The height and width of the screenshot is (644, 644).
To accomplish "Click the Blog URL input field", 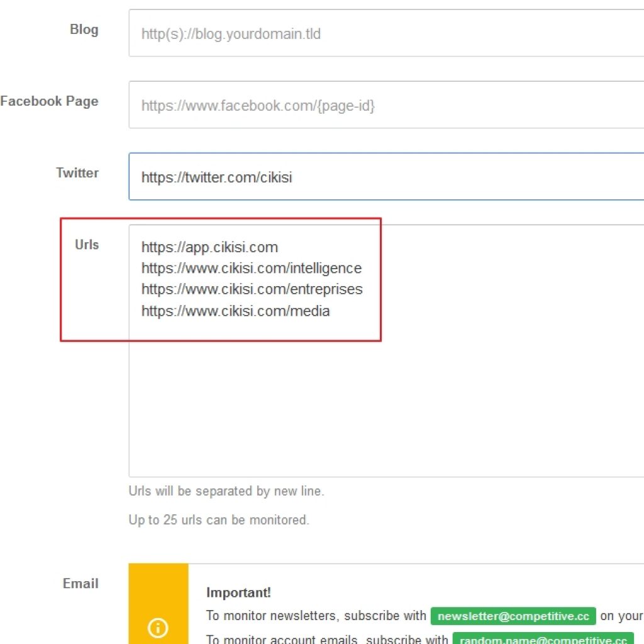I will [386, 33].
